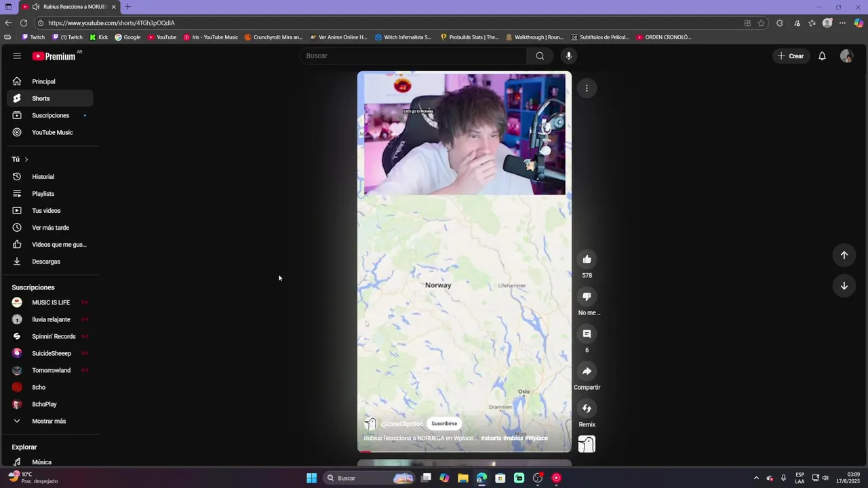The image size is (868, 488).
Task: Open Historial in the sidebar
Action: click(50, 177)
